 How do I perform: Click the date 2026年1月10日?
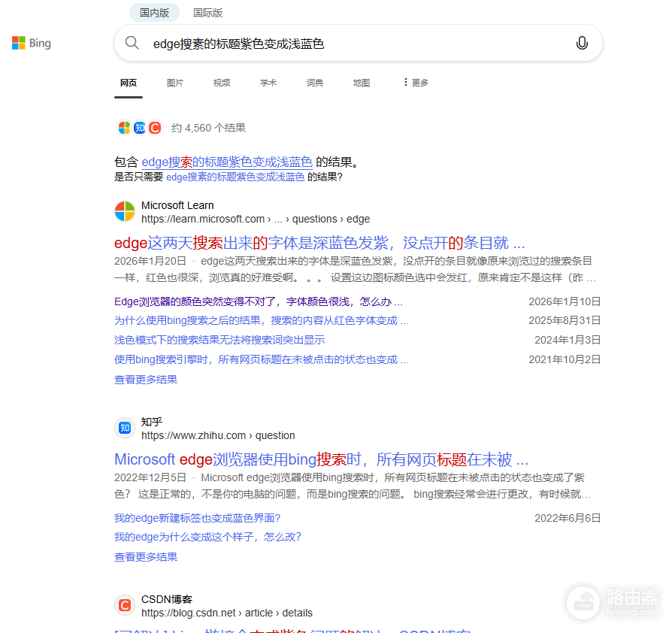[565, 301]
